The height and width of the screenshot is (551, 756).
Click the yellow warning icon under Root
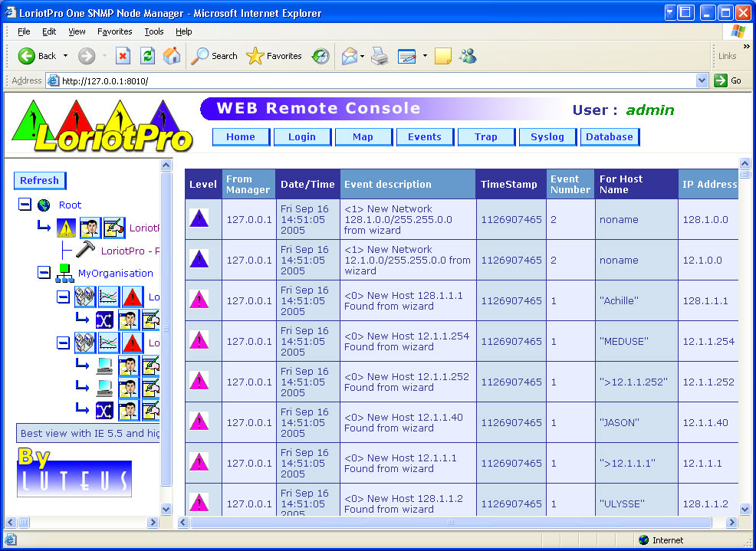pos(66,228)
